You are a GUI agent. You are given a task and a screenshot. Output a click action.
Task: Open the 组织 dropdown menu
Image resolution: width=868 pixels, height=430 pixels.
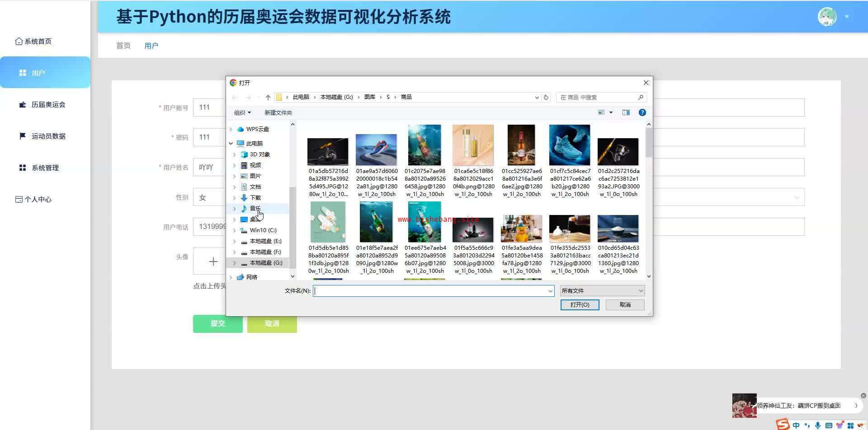[242, 112]
